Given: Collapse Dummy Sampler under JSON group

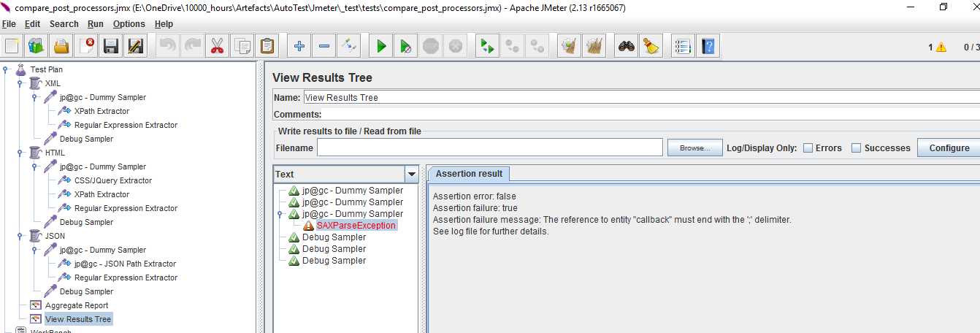Looking at the screenshot, I should [x=35, y=250].
